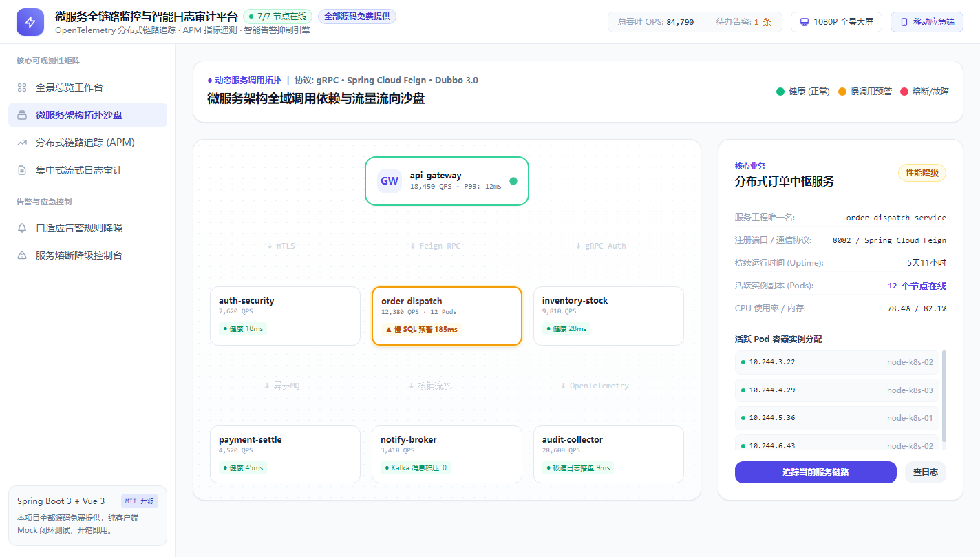
Task: Switch to 移动应急端 view
Action: tap(927, 22)
